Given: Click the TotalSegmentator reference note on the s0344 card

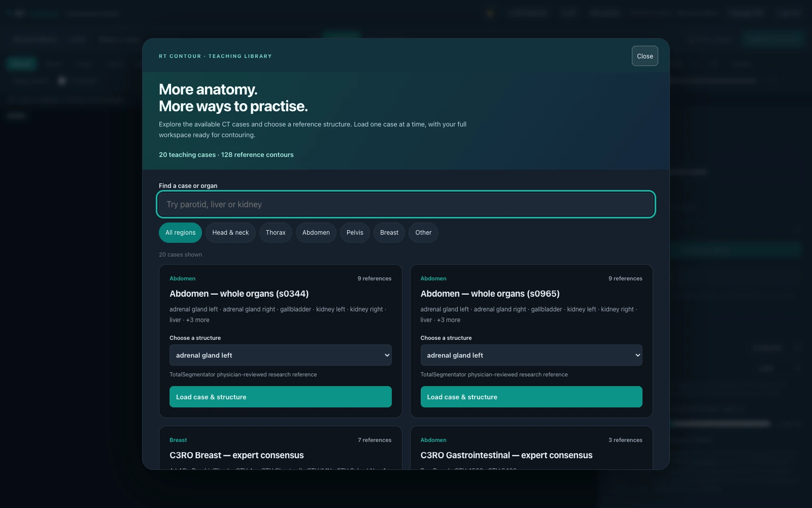Looking at the screenshot, I should [x=243, y=374].
